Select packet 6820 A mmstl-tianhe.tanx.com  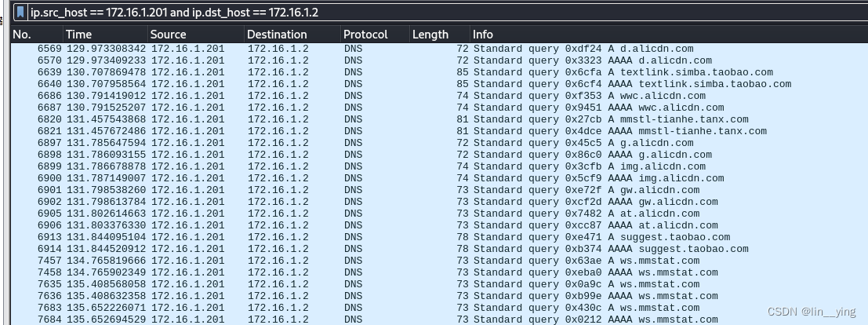click(439, 119)
